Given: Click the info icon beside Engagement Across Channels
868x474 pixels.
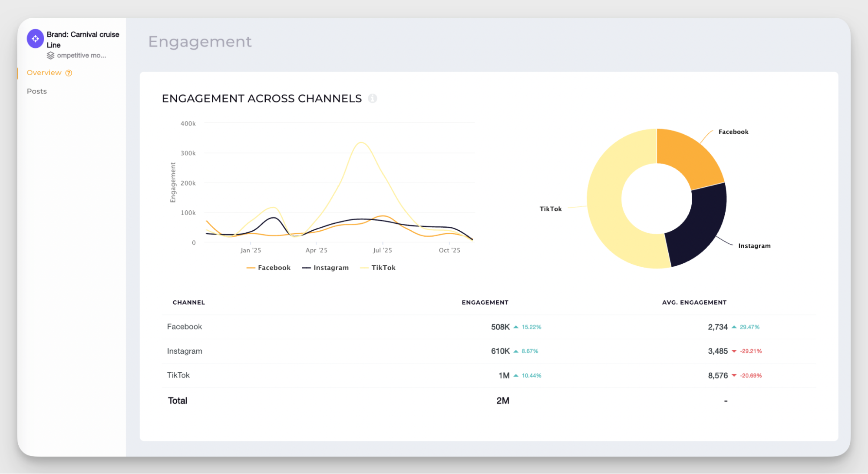Looking at the screenshot, I should point(373,99).
